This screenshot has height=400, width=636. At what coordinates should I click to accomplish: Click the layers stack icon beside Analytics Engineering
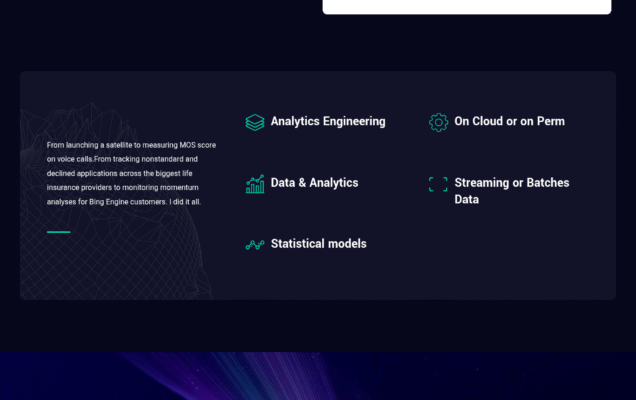click(x=254, y=122)
